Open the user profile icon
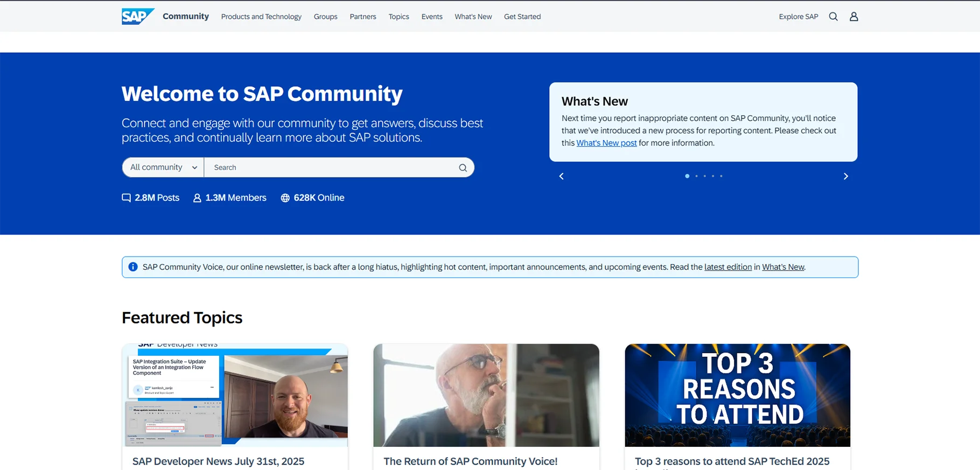 tap(853, 17)
